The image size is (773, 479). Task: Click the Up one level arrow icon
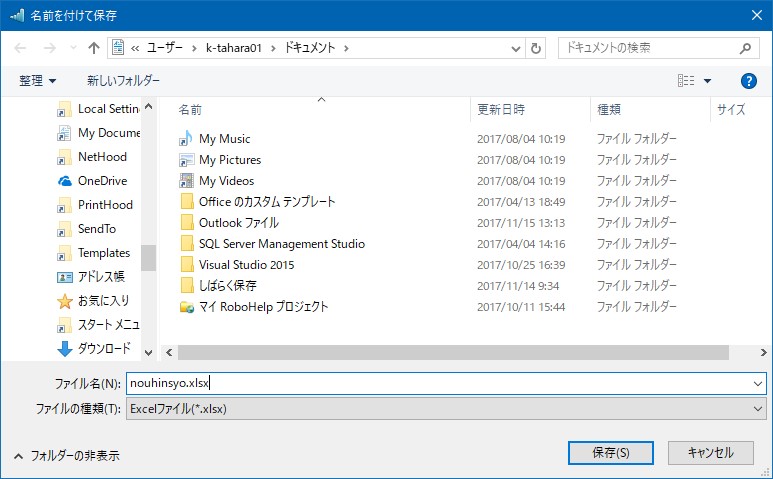94,48
